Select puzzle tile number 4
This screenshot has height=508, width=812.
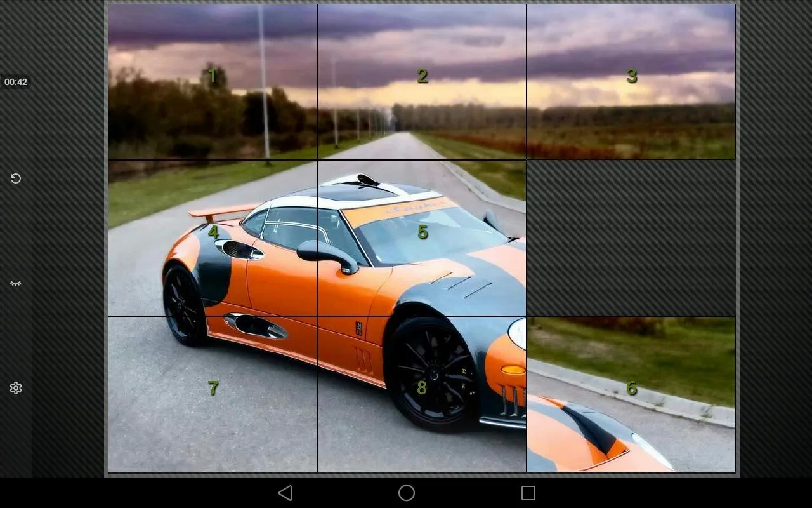click(213, 238)
